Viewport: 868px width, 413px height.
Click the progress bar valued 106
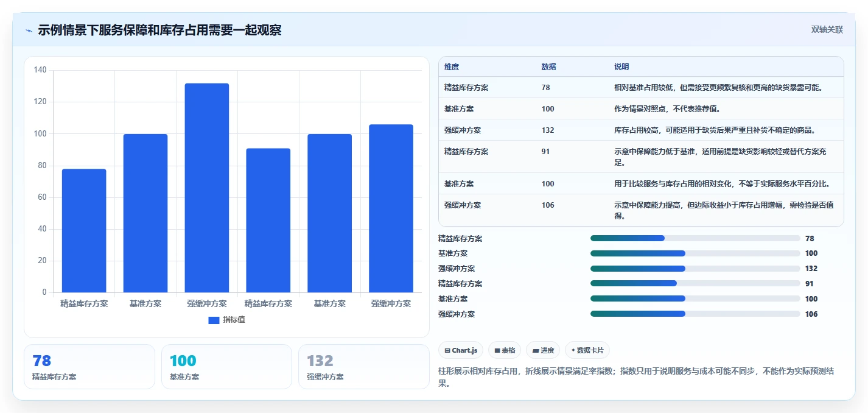click(x=695, y=314)
